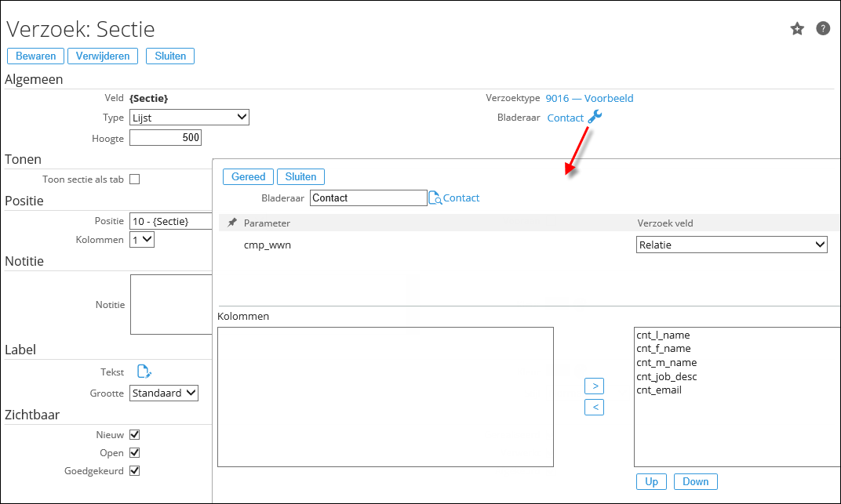Open the Grootte Standaard dropdown

164,393
